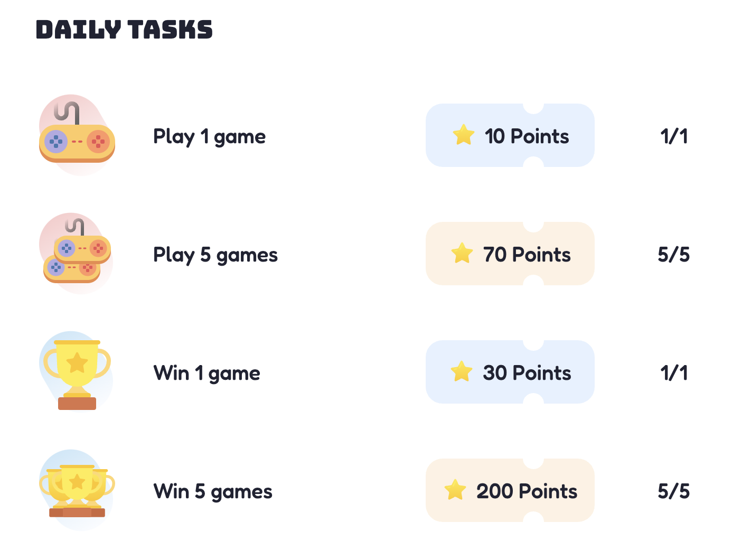Select the Win 5 games task
732x560 pixels.
pyautogui.click(x=213, y=492)
